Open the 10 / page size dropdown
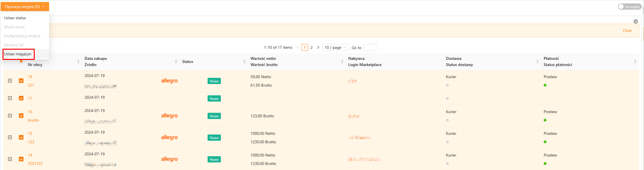The height and width of the screenshot is (170, 644). [x=335, y=47]
